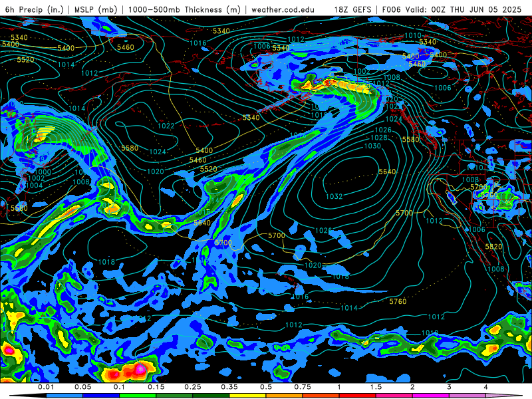Click the 0.15 legend value
Viewport: 532px width, 399px height.
(x=156, y=387)
